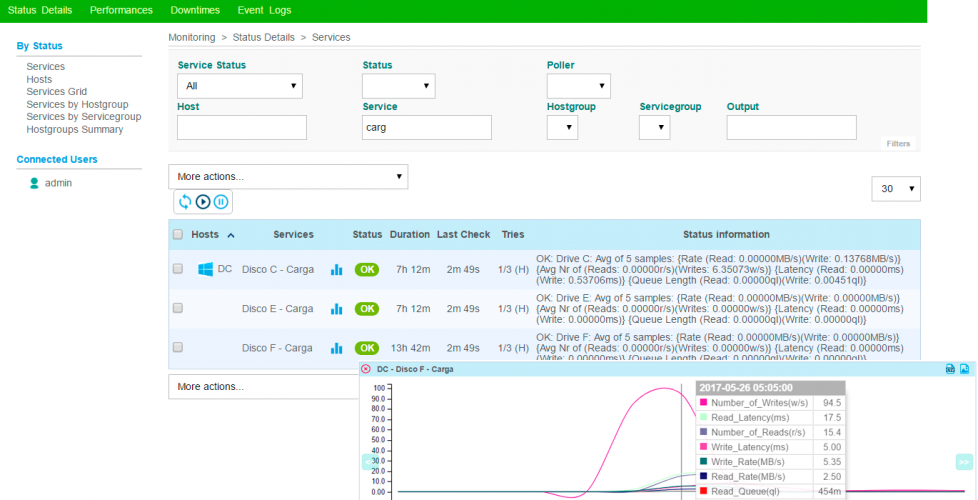
Task: Click the Host filter input field
Action: (242, 127)
